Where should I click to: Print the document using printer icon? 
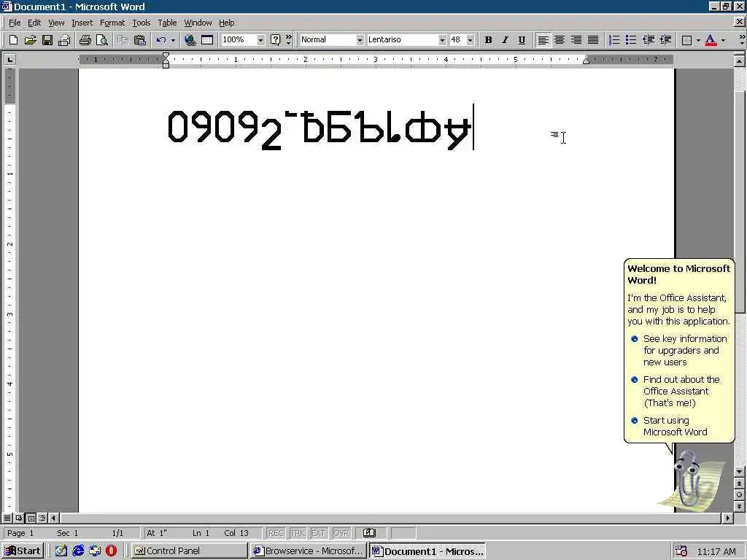[x=85, y=40]
